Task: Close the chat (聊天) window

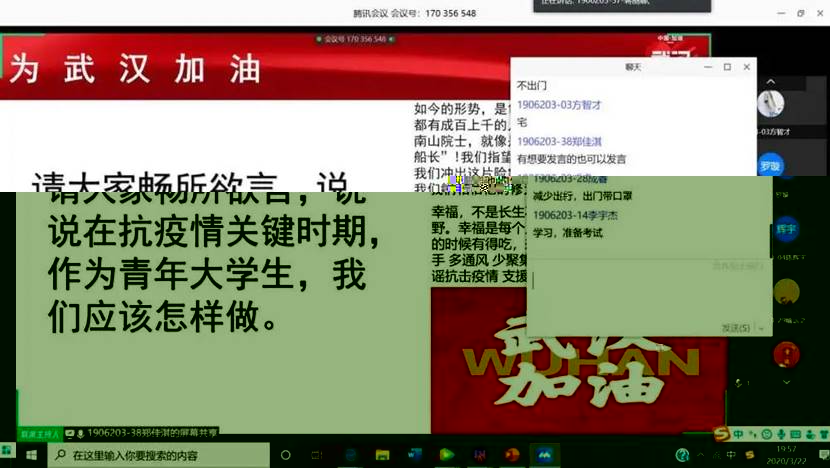Action: coord(747,67)
